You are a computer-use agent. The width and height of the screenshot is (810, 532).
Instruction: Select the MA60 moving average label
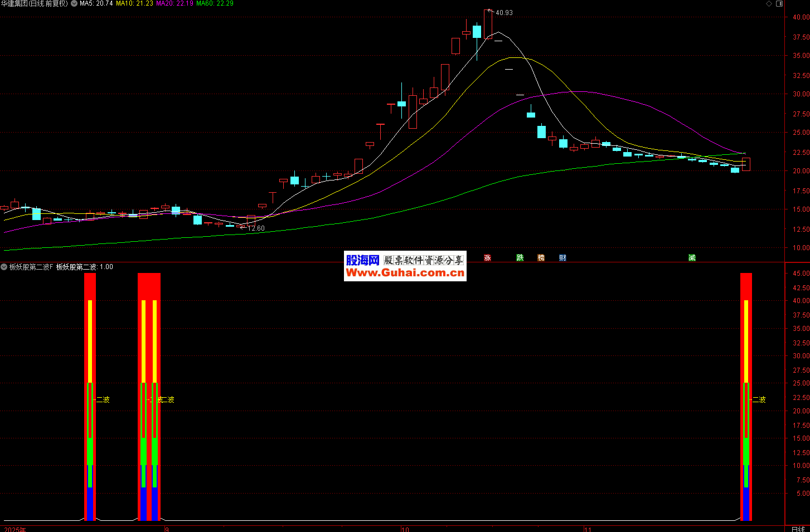(x=215, y=4)
